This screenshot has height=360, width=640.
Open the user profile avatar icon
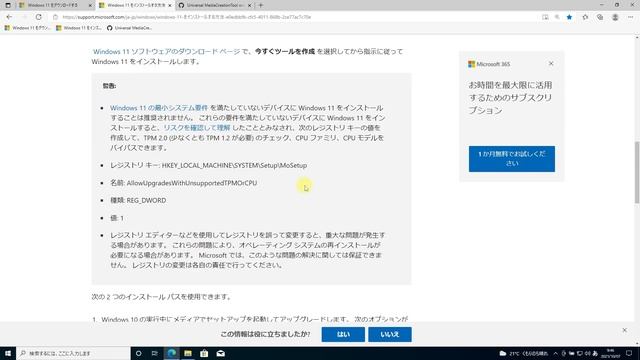point(615,17)
